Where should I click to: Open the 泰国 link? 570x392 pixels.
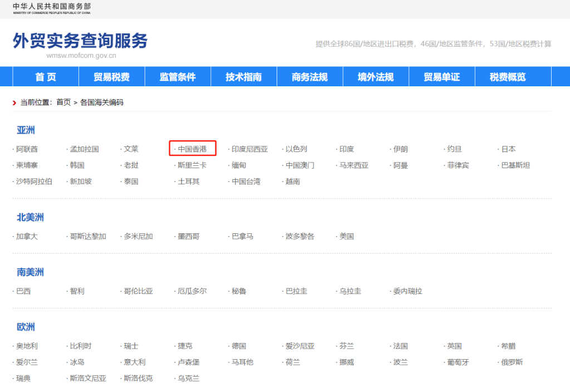(131, 182)
